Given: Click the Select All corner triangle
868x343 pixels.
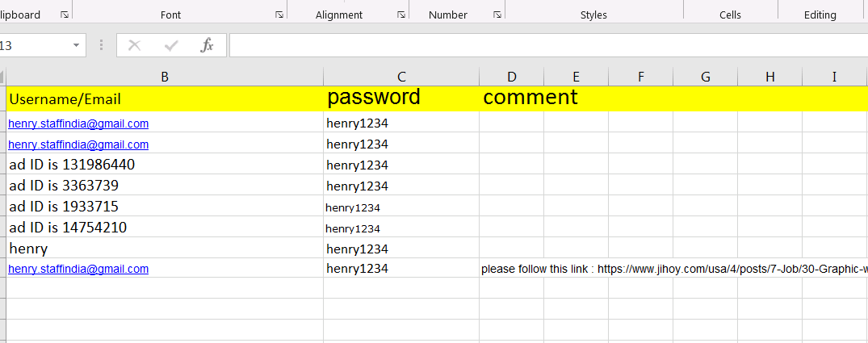Looking at the screenshot, I should (2, 77).
